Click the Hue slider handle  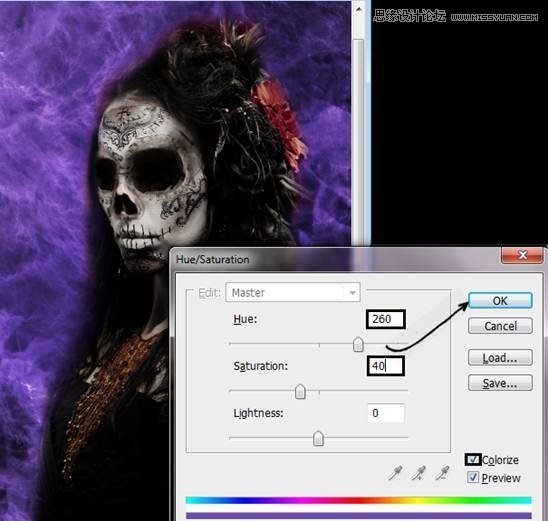click(358, 345)
